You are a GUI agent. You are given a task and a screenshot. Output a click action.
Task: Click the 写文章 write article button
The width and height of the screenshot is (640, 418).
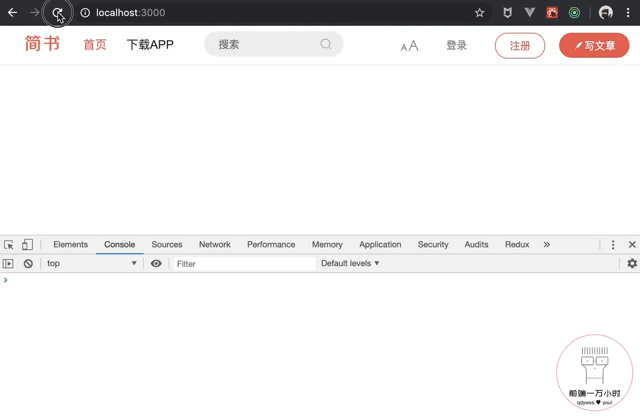(x=594, y=45)
